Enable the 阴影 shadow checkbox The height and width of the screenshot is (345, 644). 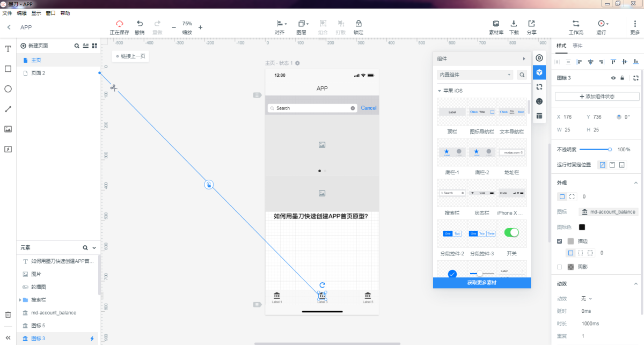[x=560, y=267]
